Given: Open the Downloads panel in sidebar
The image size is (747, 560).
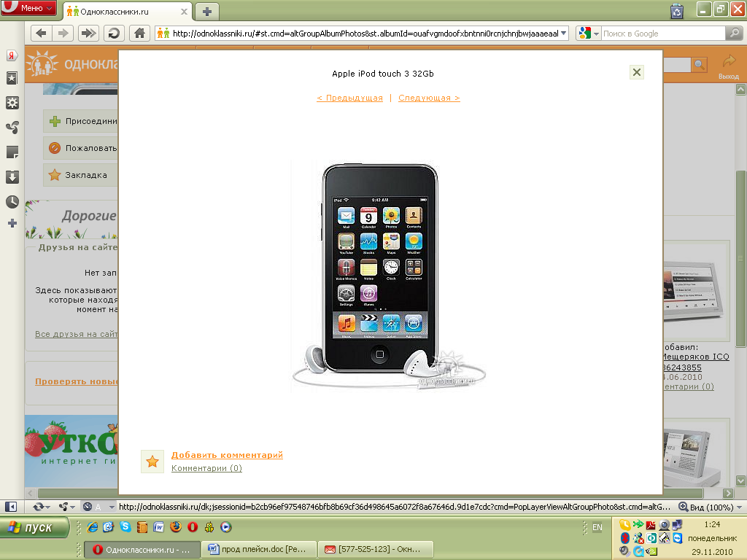Looking at the screenshot, I should [x=12, y=177].
